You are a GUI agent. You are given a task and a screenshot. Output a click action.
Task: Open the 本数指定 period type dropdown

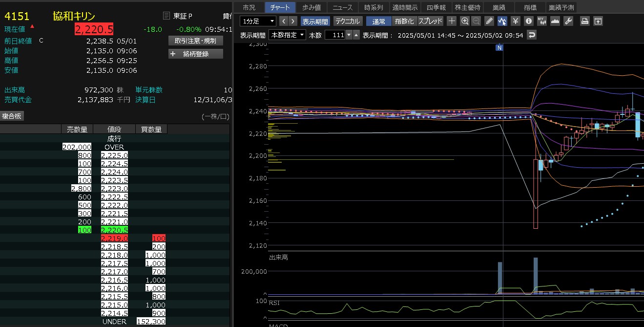[x=288, y=35]
